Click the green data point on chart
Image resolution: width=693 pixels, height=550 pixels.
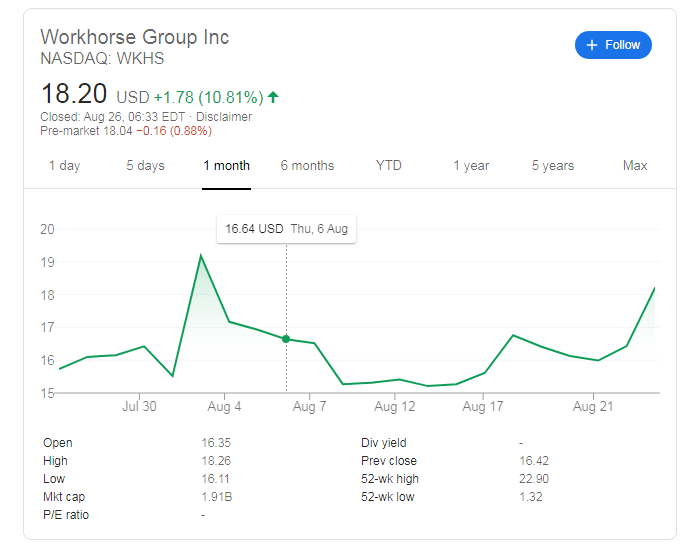click(286, 339)
